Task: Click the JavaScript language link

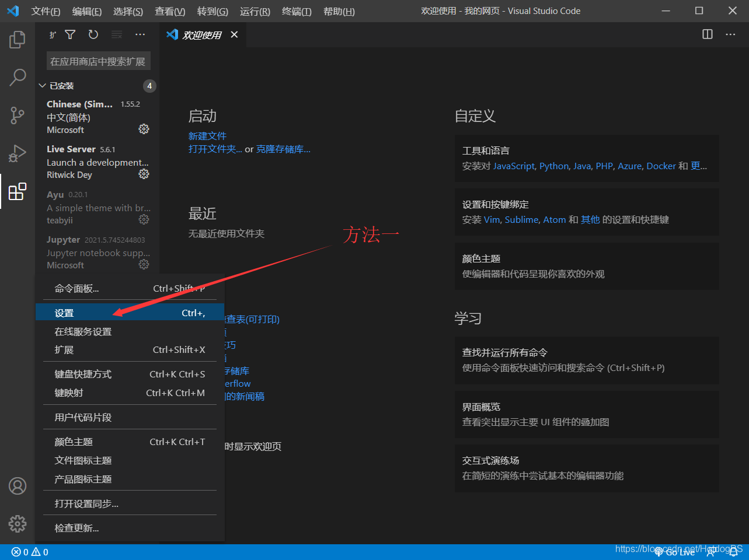Action: (514, 166)
